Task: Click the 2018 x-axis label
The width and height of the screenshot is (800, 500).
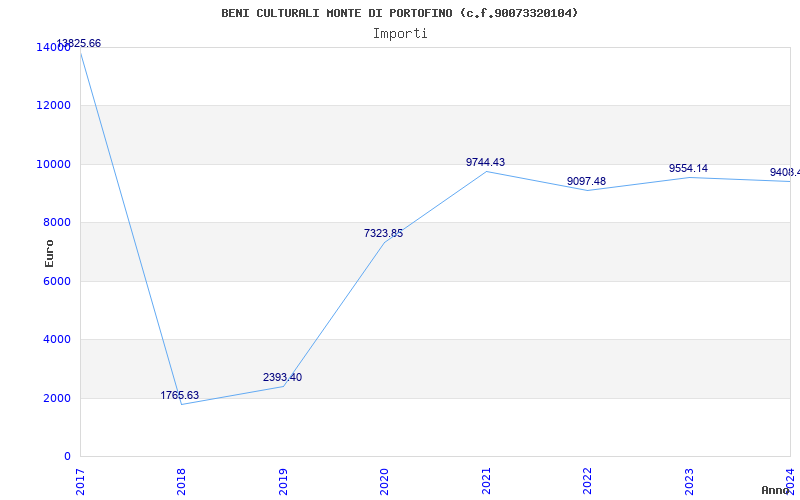Action: point(181,482)
